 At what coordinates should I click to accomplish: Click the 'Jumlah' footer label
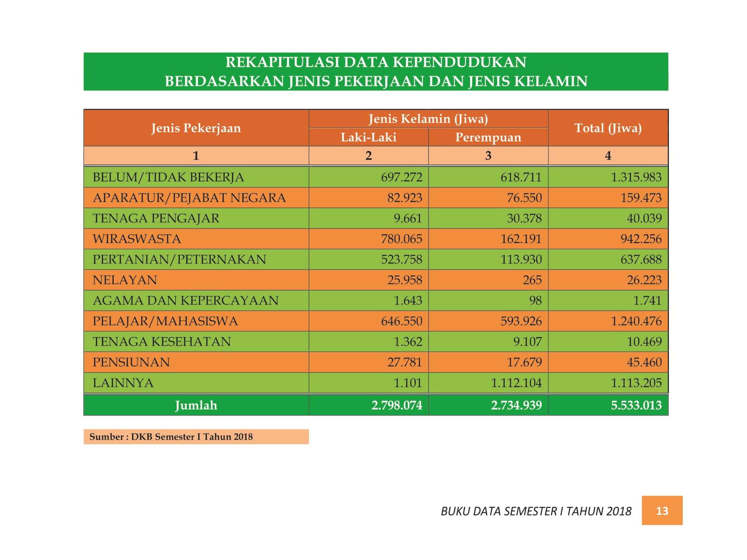pos(196,405)
